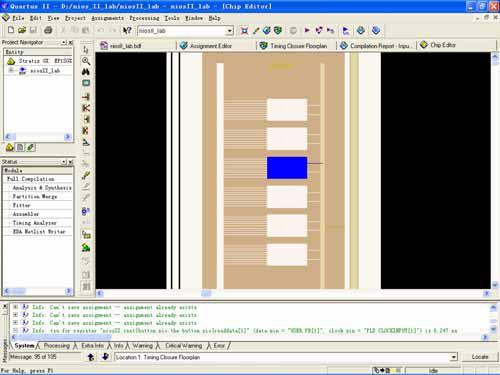Screen dimensions: 500x375
Task: Click the previous message up arrow
Action: tap(91, 357)
